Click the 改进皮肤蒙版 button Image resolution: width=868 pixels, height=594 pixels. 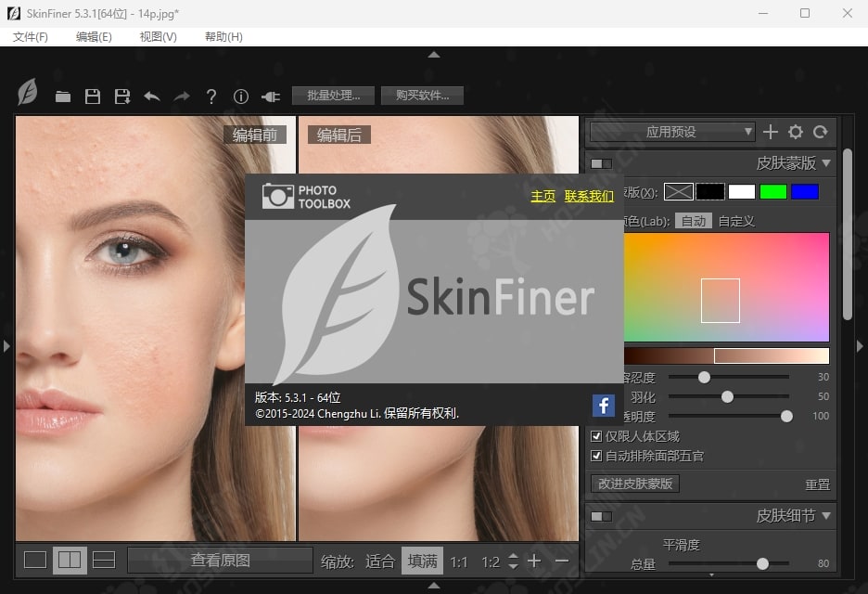click(635, 484)
